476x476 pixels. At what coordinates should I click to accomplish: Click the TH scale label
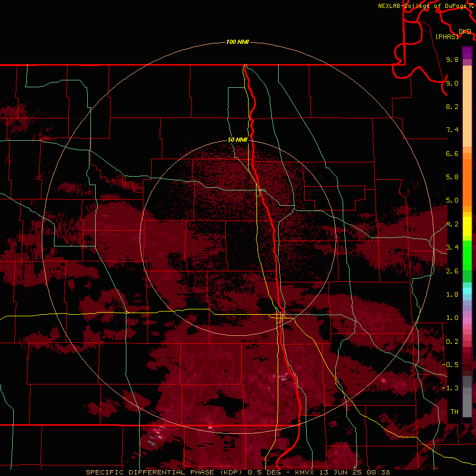pos(454,411)
